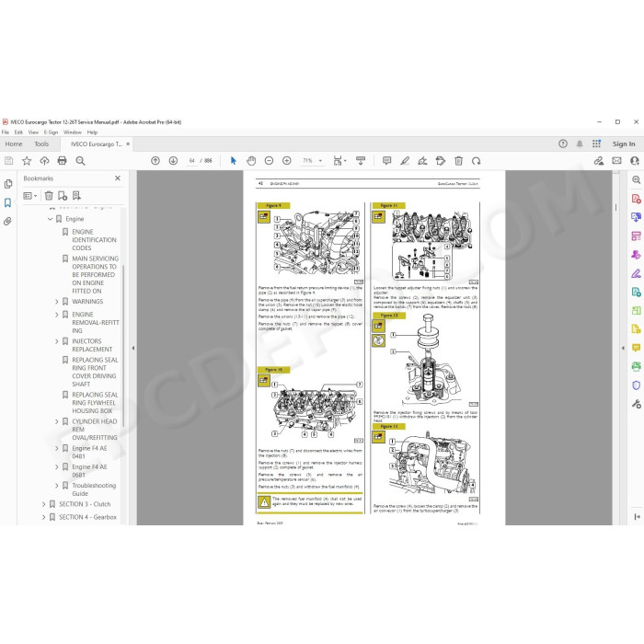Open the Attachments paperclip panel

point(7,222)
